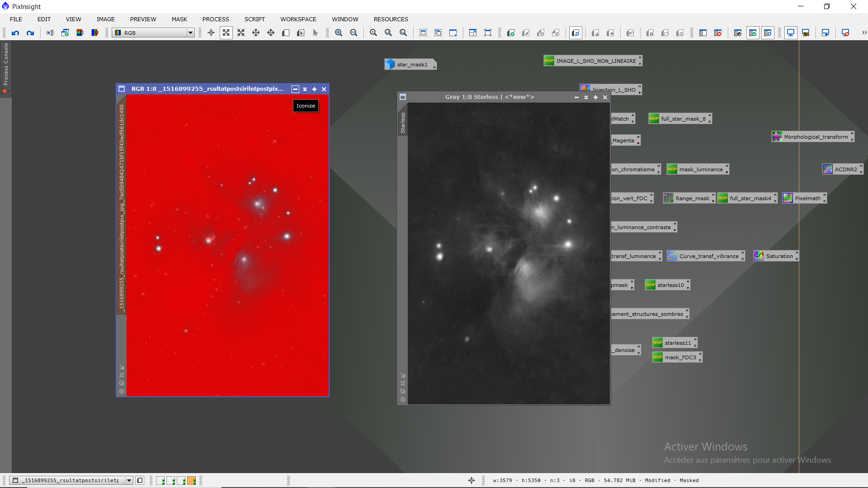Open the SCRIPT menu

coord(255,19)
